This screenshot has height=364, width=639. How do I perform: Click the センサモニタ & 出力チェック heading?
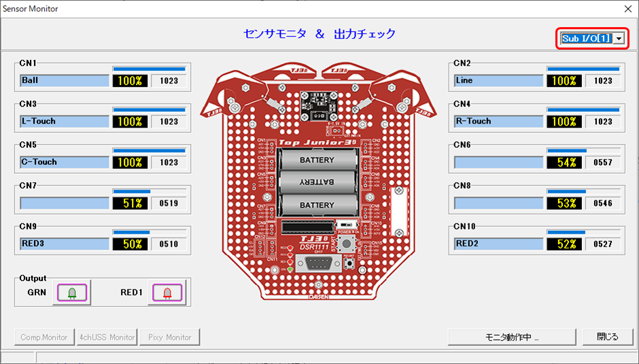[x=319, y=34]
